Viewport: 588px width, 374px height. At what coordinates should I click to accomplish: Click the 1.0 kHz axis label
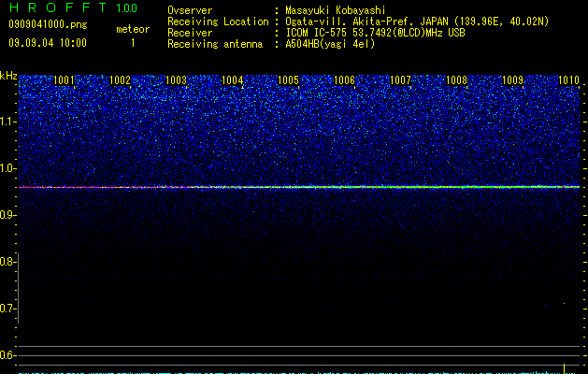pyautogui.click(x=8, y=168)
